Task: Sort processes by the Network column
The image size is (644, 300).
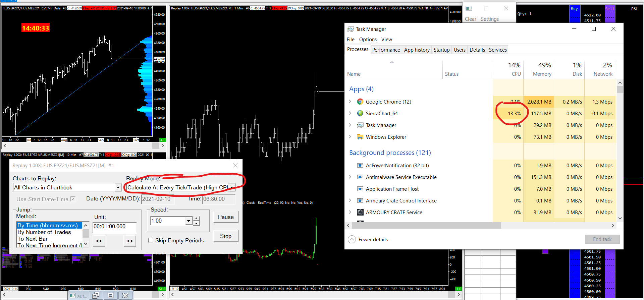Action: [x=600, y=69]
